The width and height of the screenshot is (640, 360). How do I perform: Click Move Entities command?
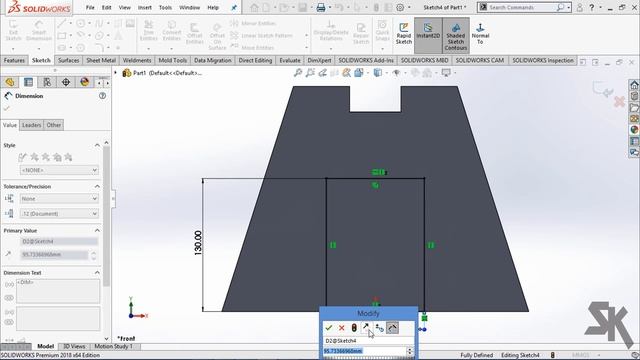click(252, 47)
